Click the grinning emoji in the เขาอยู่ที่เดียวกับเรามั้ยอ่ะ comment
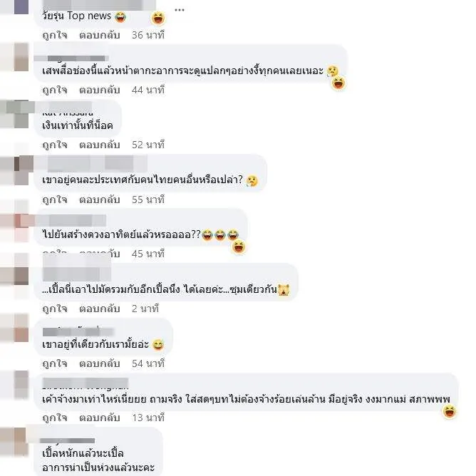The height and width of the screenshot is (476, 476). click(158, 345)
